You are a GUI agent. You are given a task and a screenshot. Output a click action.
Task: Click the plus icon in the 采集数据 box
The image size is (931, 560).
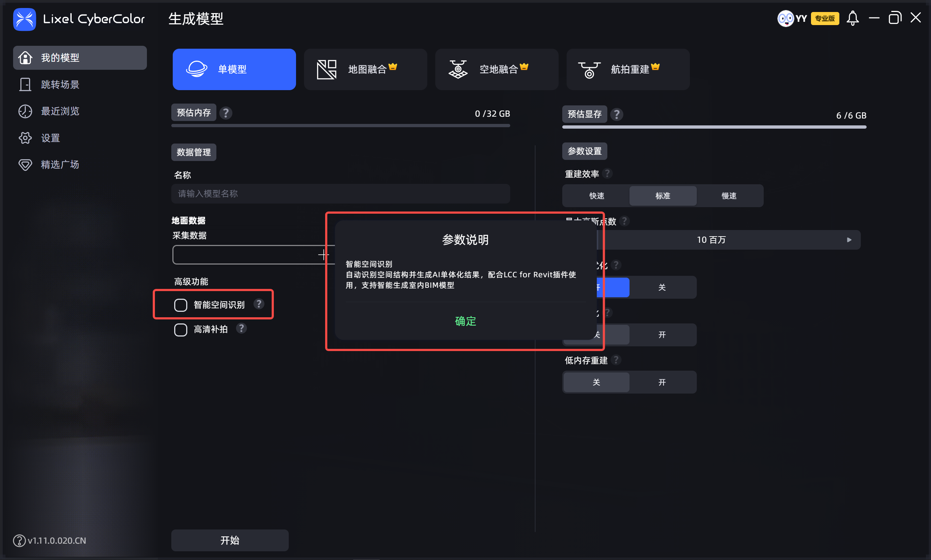tap(324, 255)
